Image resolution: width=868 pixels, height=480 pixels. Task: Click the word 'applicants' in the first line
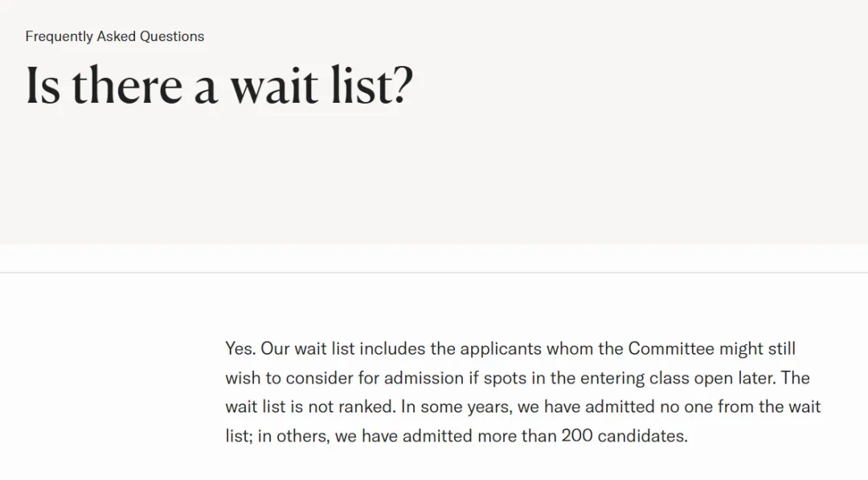point(501,349)
